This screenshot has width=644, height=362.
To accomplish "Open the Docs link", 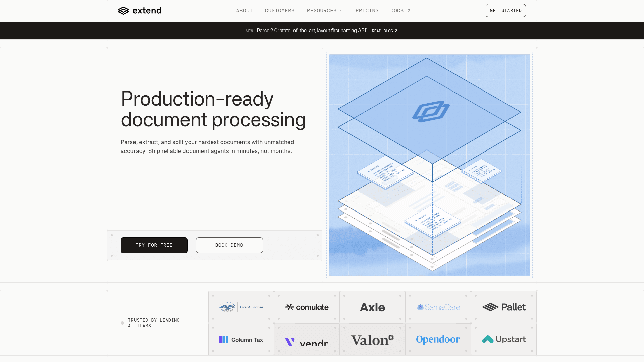I will [x=400, y=11].
